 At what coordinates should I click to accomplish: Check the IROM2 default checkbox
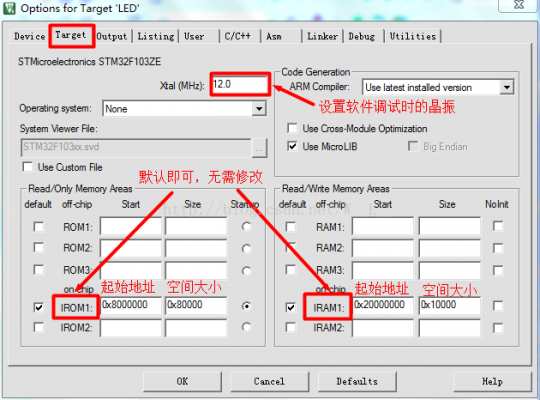click(39, 327)
